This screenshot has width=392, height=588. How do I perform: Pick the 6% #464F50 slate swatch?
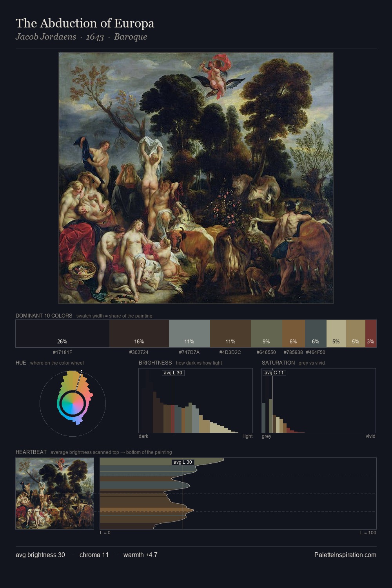pos(316,334)
